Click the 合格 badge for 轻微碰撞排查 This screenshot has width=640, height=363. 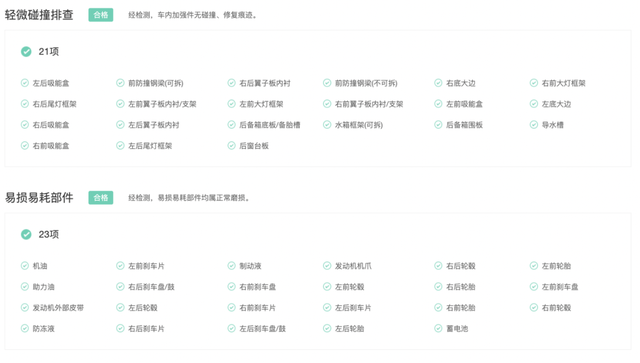pyautogui.click(x=101, y=15)
